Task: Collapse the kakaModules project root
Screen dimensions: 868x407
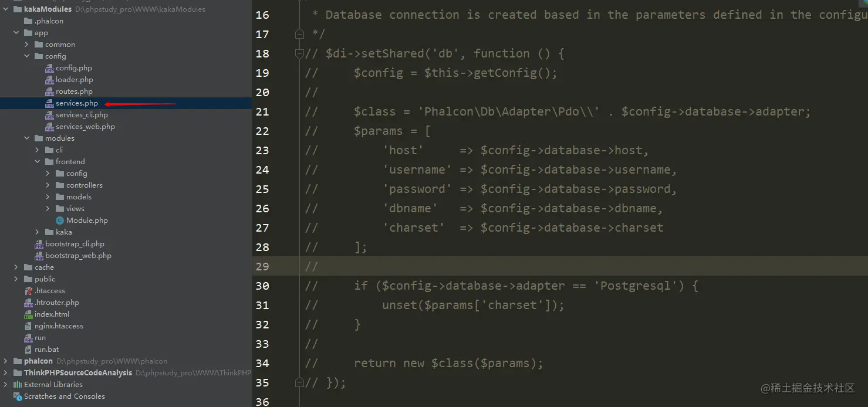Action: [6, 9]
